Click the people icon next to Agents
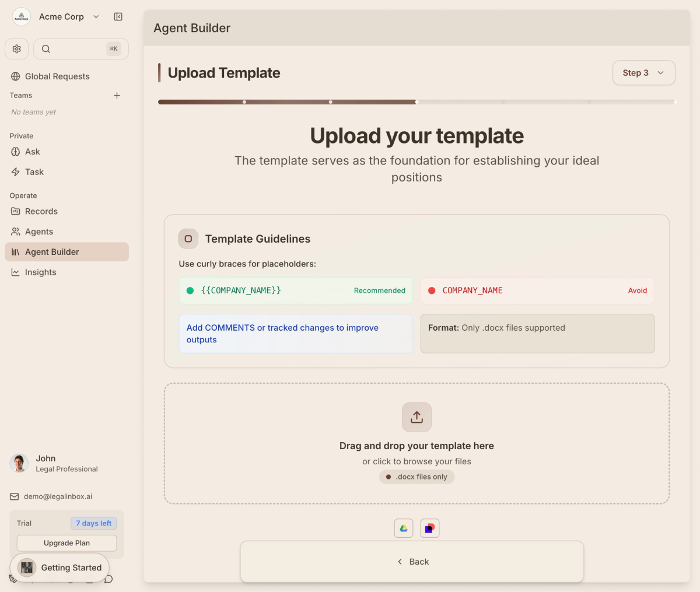Screen dimensions: 700x592 [x=16, y=232]
